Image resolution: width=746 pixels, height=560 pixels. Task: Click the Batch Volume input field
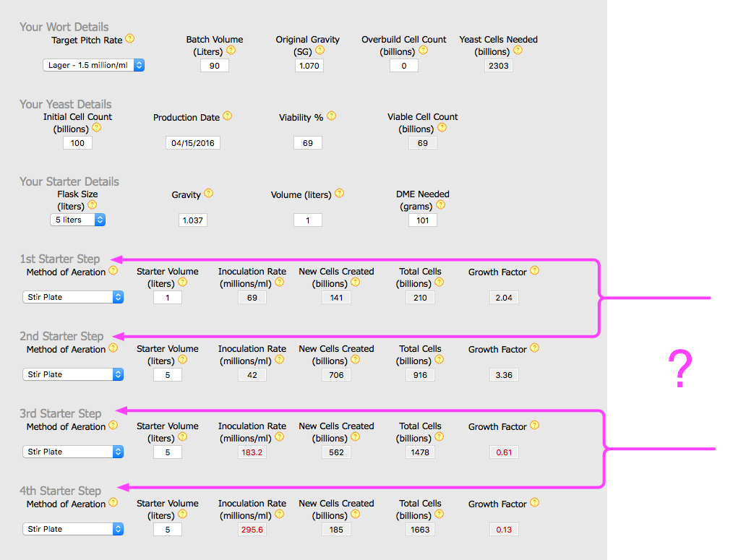point(215,66)
